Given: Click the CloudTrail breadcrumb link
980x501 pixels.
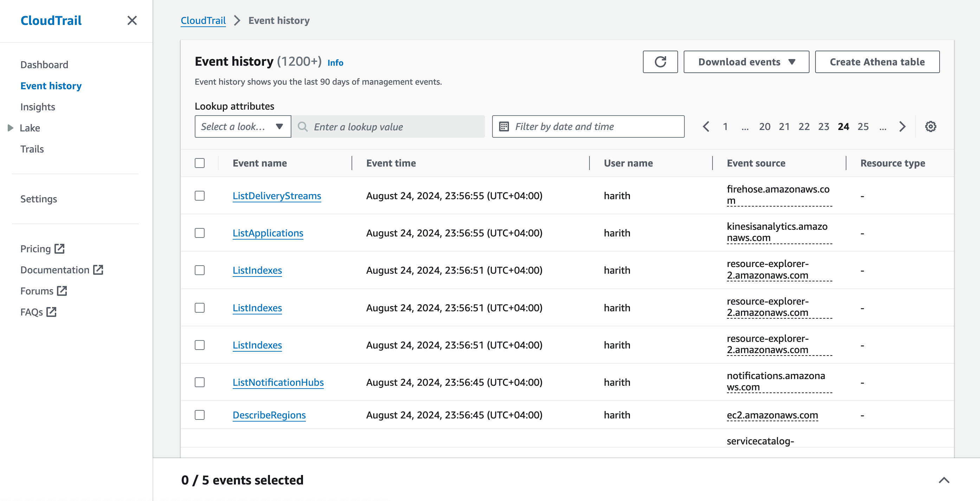Looking at the screenshot, I should pyautogui.click(x=203, y=20).
